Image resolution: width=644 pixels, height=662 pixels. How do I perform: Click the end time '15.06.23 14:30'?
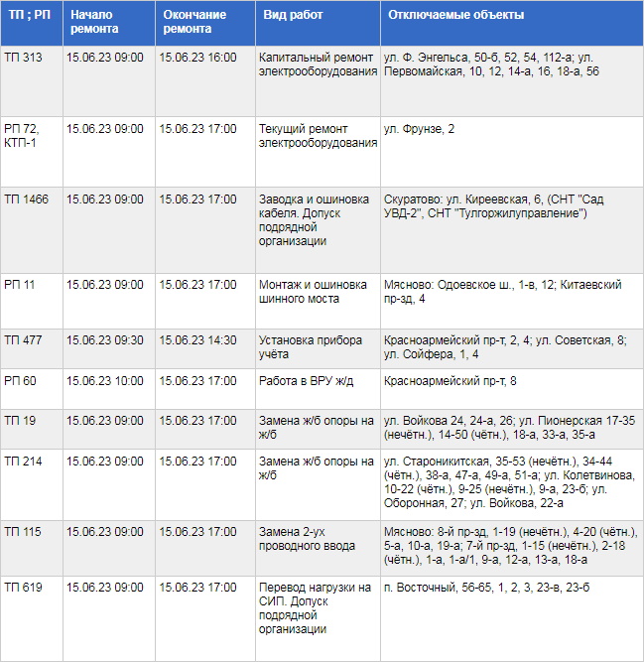197,340
